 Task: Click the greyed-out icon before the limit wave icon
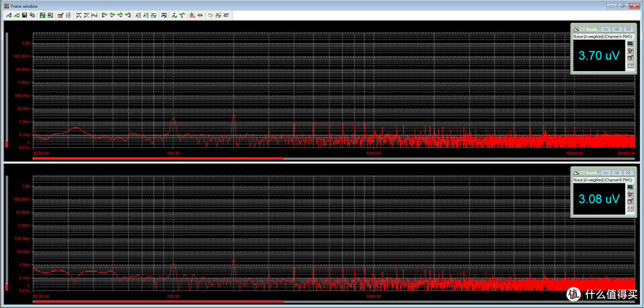coord(210,16)
